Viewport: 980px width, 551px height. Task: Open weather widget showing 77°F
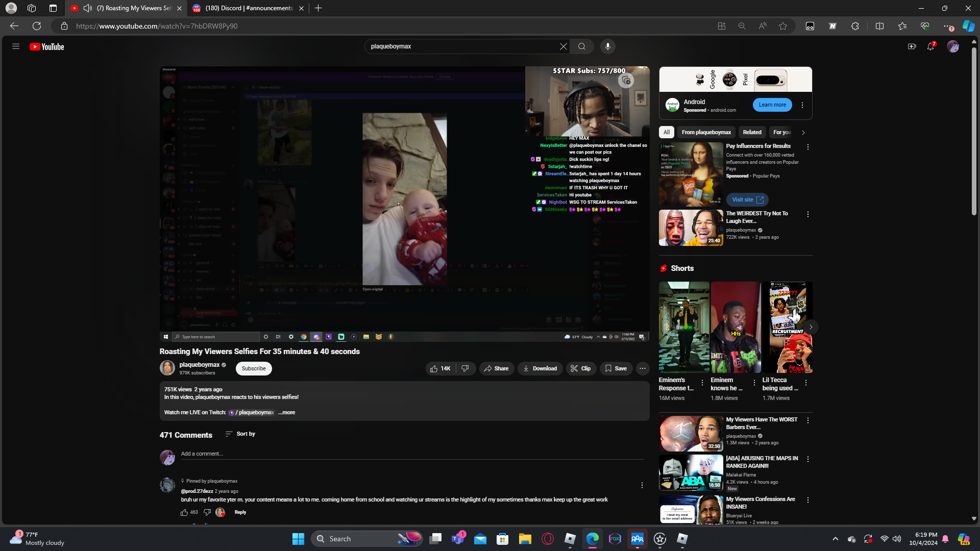[x=37, y=539]
